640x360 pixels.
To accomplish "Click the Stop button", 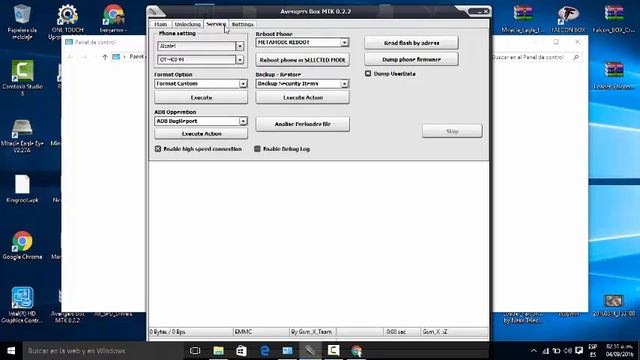I will (452, 131).
